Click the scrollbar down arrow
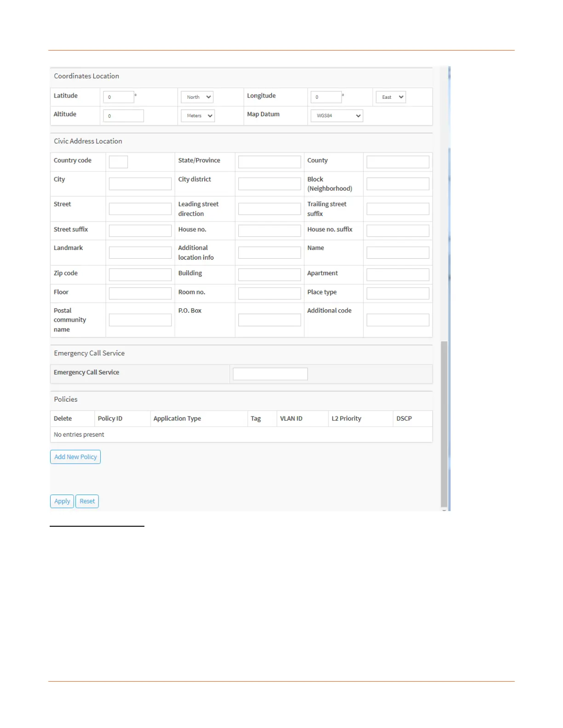The height and width of the screenshot is (728, 563). point(444,509)
